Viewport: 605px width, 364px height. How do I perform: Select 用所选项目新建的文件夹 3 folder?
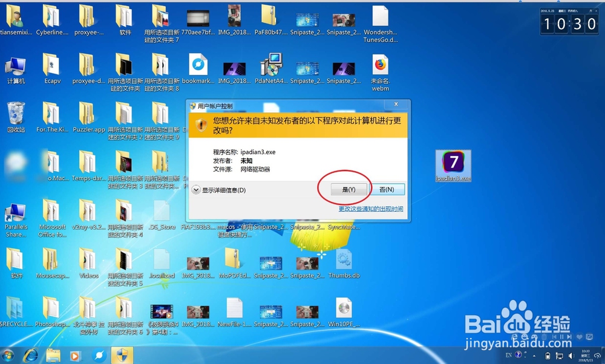click(125, 170)
